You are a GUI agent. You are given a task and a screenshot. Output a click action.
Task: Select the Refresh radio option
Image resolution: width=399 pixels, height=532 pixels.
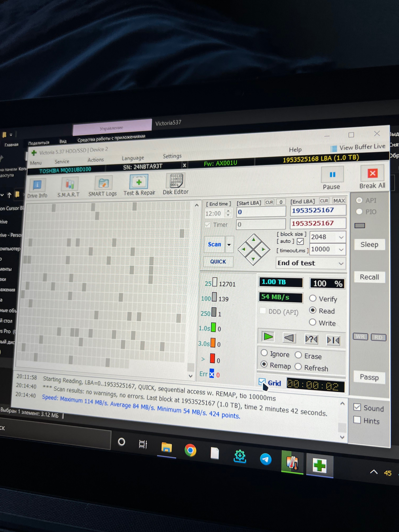pos(298,367)
